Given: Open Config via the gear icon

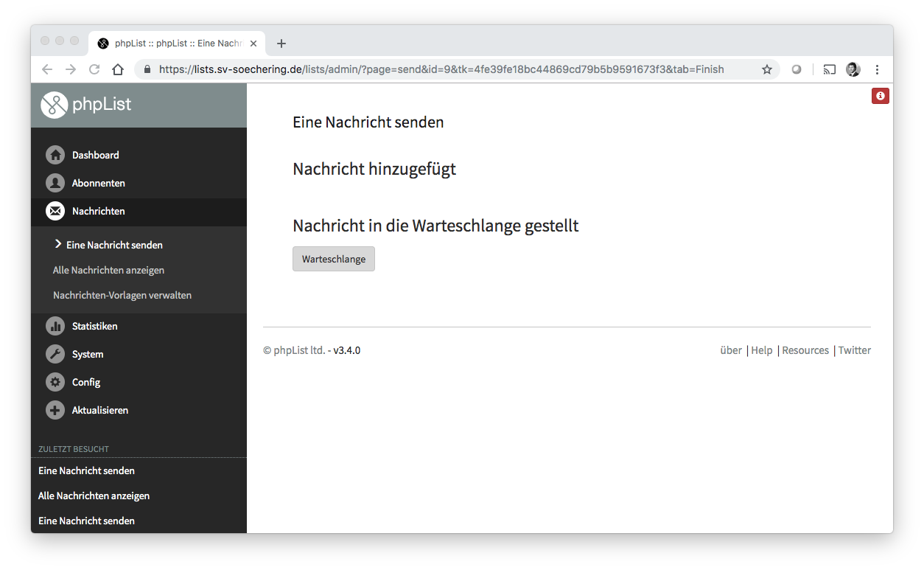Looking at the screenshot, I should point(55,382).
